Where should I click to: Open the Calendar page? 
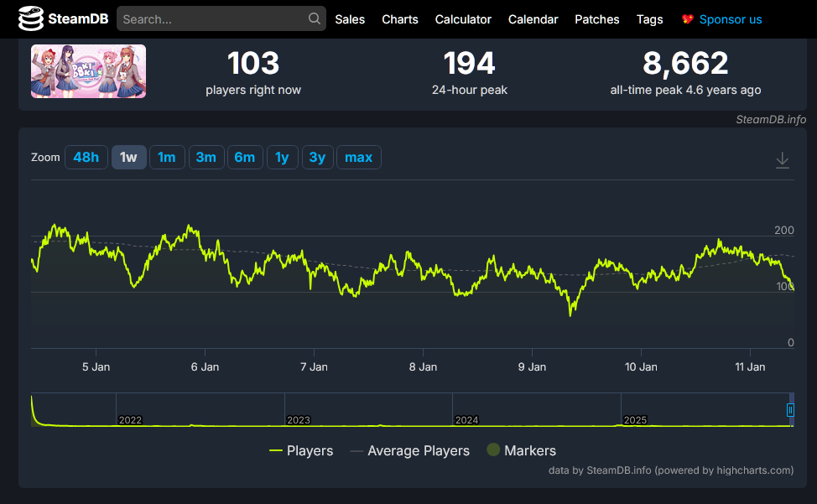pos(533,19)
